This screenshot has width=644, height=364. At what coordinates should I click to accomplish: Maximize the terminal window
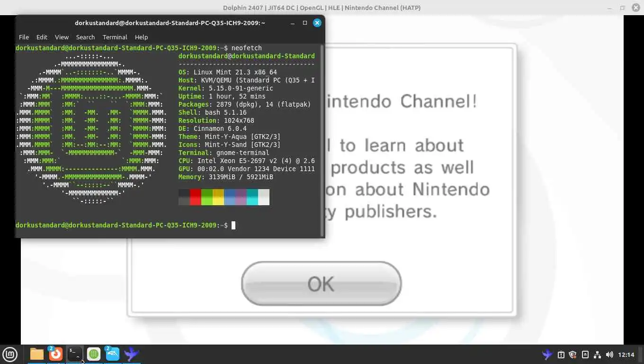click(x=305, y=23)
